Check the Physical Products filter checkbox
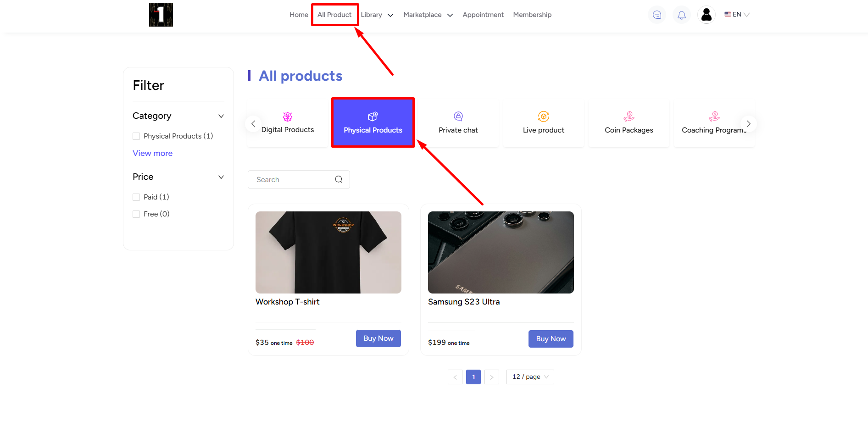Image resolution: width=868 pixels, height=432 pixels. click(x=136, y=136)
